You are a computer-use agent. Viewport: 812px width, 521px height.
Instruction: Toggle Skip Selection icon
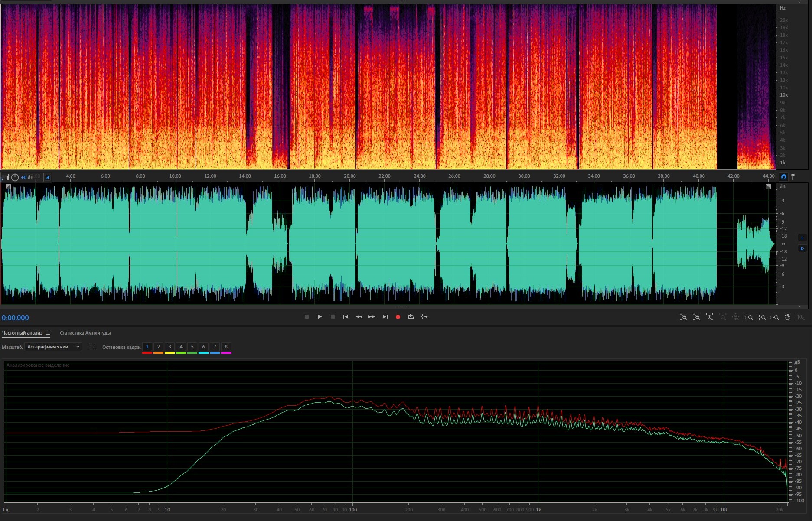coord(424,317)
